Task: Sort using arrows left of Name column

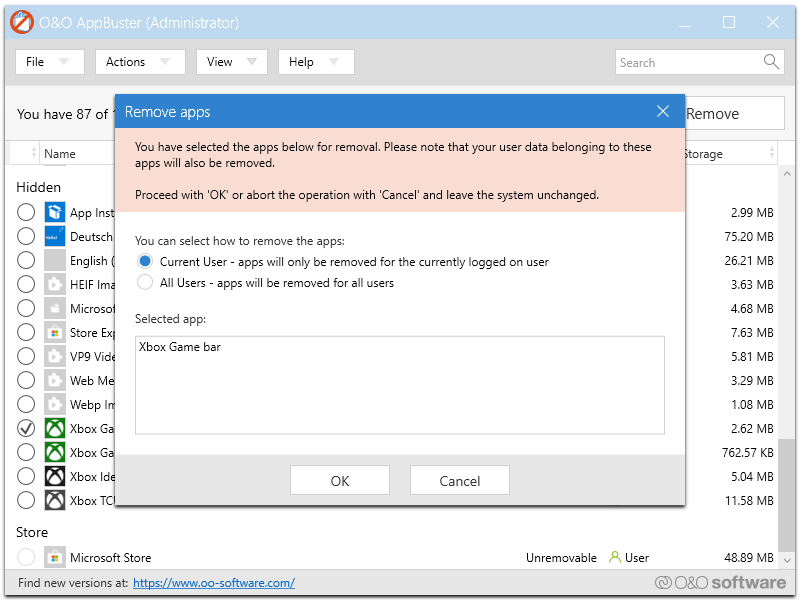Action: pos(34,153)
